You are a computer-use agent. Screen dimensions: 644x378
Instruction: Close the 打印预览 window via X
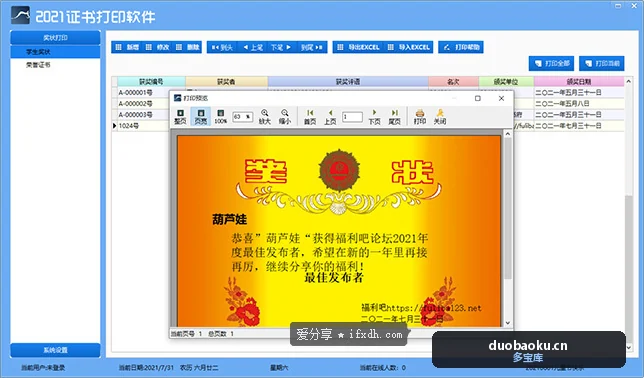point(501,98)
